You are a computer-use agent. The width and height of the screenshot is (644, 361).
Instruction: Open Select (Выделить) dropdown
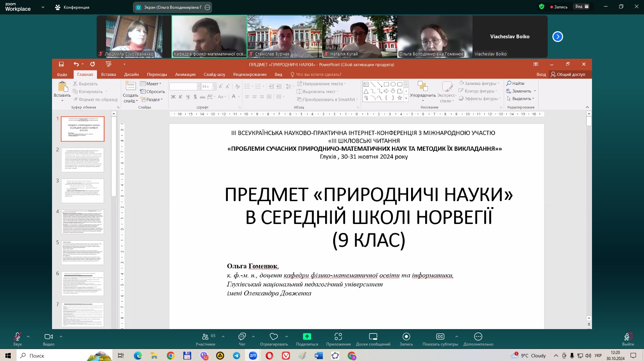pos(521,99)
